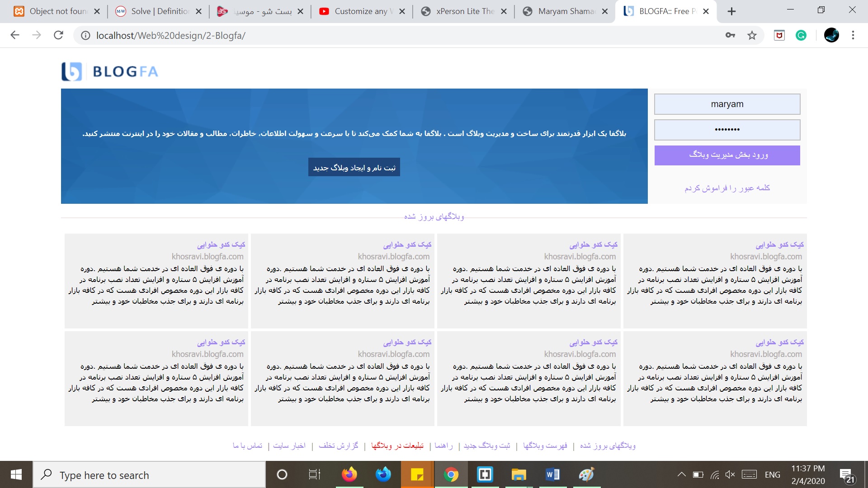Image resolution: width=868 pixels, height=488 pixels.
Task: Open red footer link 'تبلیغات در وبلاگها'
Action: 397,446
